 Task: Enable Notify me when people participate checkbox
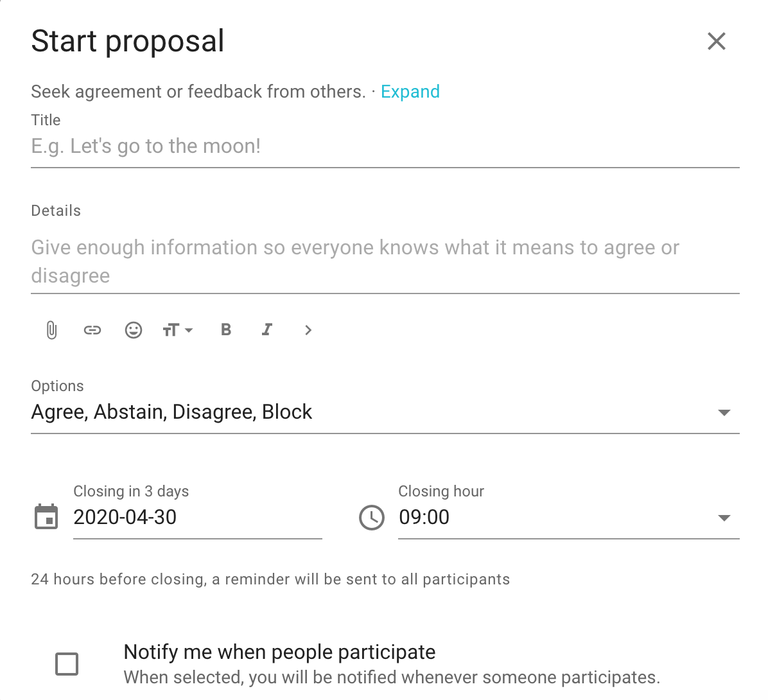pyautogui.click(x=67, y=664)
